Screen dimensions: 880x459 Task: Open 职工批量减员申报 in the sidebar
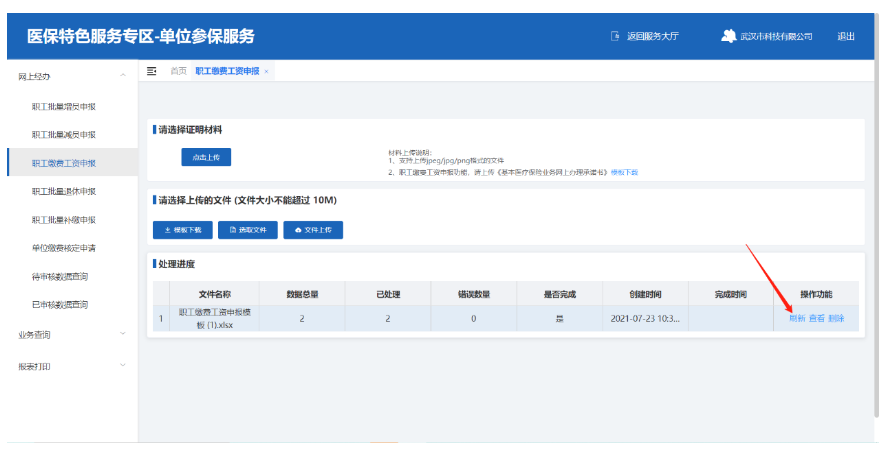64,134
